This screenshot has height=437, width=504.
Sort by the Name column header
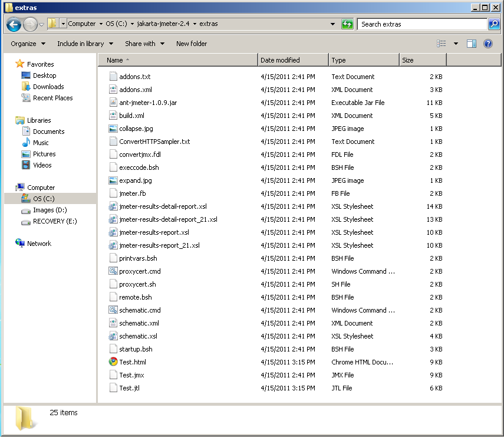point(177,60)
